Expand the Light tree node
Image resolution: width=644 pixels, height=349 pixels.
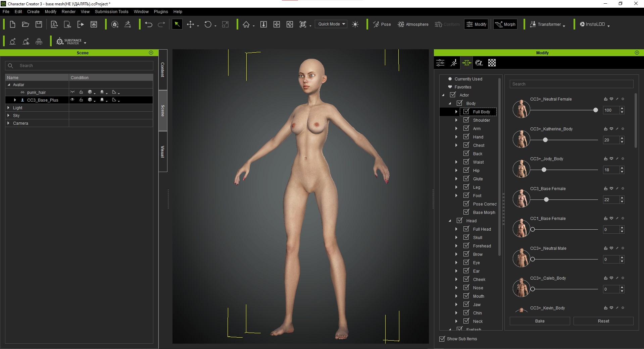(x=8, y=108)
